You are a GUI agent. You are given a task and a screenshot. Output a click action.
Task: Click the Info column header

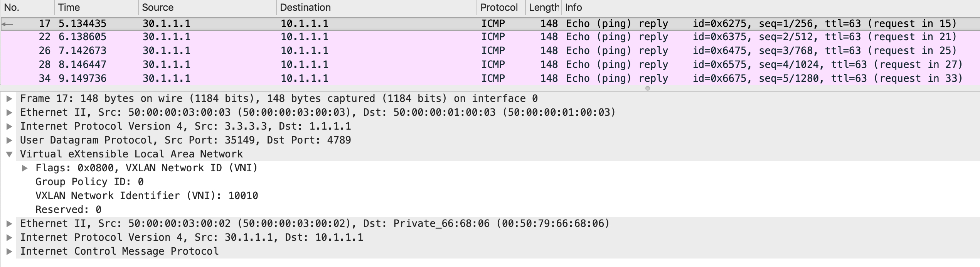tap(771, 8)
